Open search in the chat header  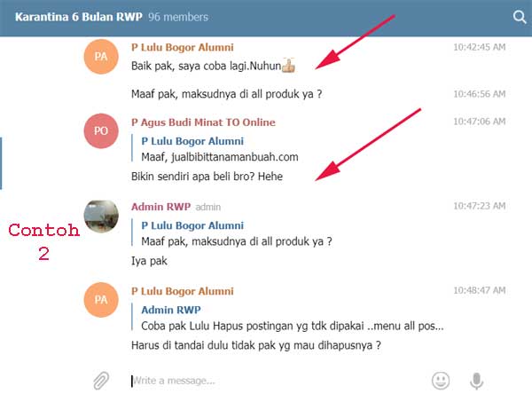[519, 17]
